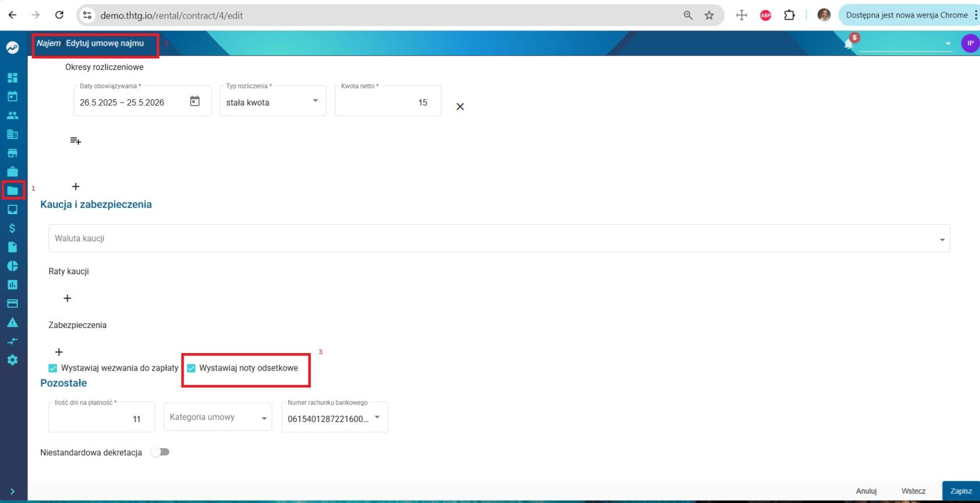Open Numer rachunku bankowego dropdown

(x=335, y=417)
